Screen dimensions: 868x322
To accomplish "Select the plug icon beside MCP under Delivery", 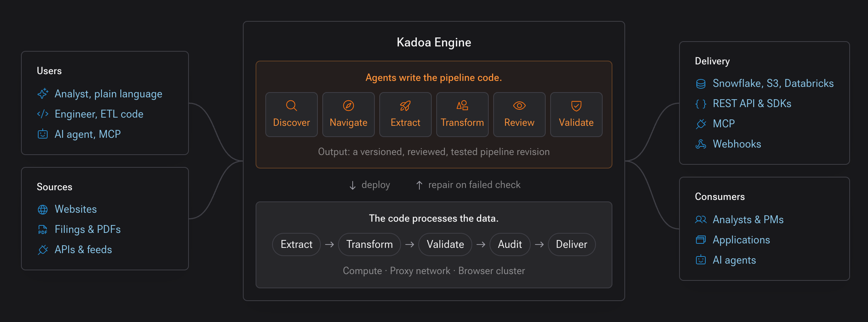I will click(701, 124).
